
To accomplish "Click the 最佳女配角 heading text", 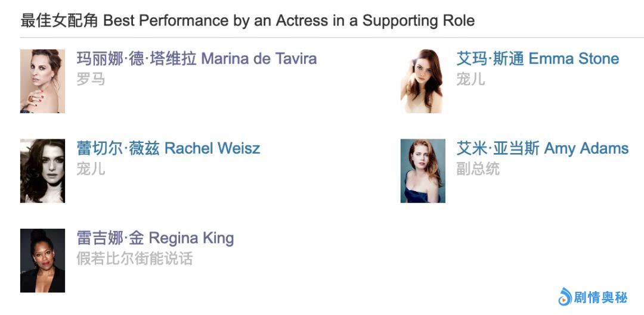I will click(60, 21).
